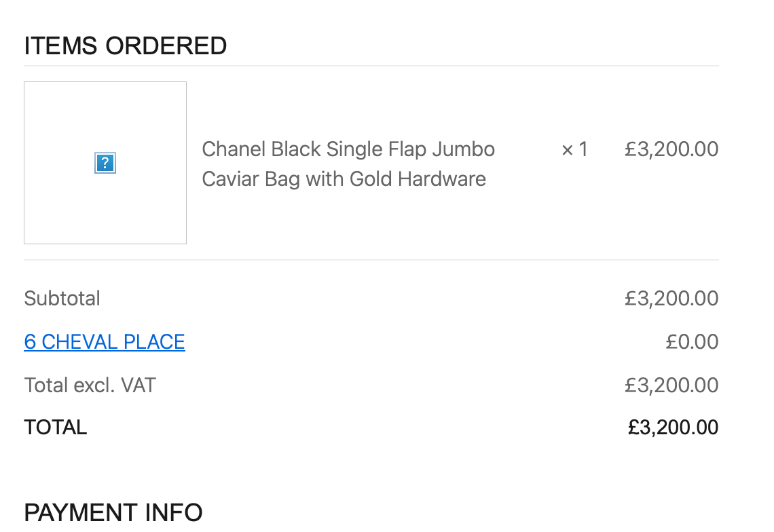Click the × 1 quantity indicator
Viewport: 774px width, 532px height.
(x=574, y=149)
